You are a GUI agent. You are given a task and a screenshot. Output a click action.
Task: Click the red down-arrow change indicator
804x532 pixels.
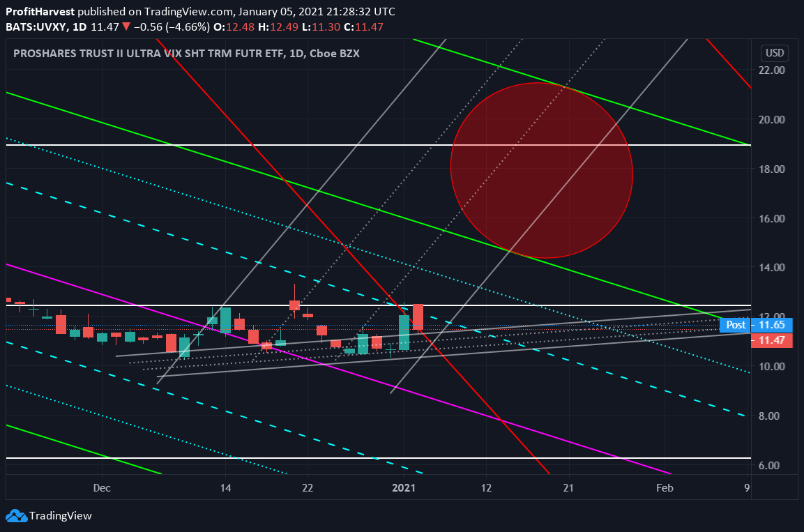[126, 26]
